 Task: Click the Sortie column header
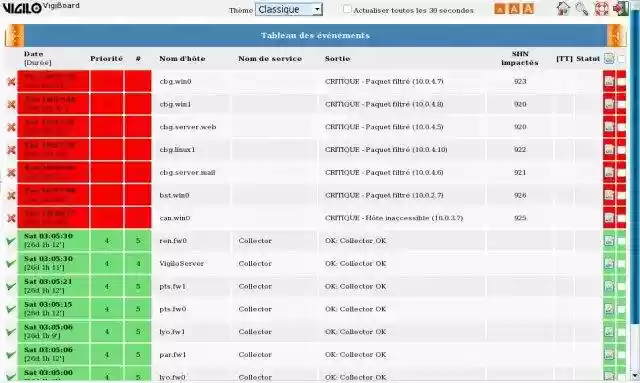click(338, 59)
